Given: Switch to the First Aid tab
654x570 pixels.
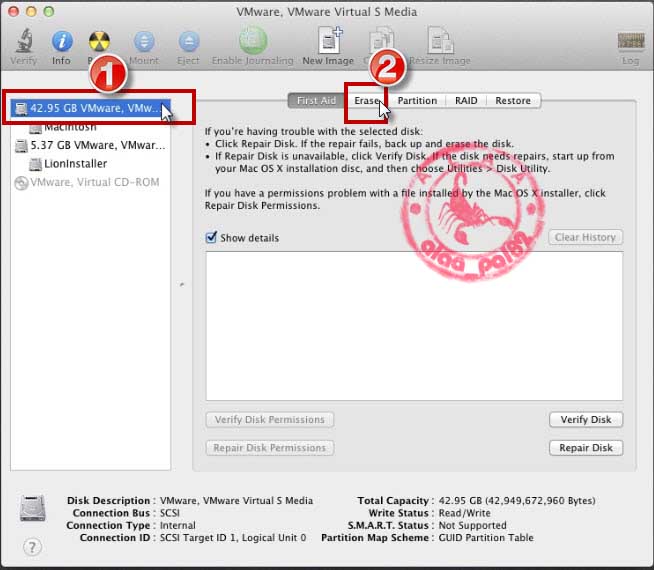Looking at the screenshot, I should [x=316, y=100].
